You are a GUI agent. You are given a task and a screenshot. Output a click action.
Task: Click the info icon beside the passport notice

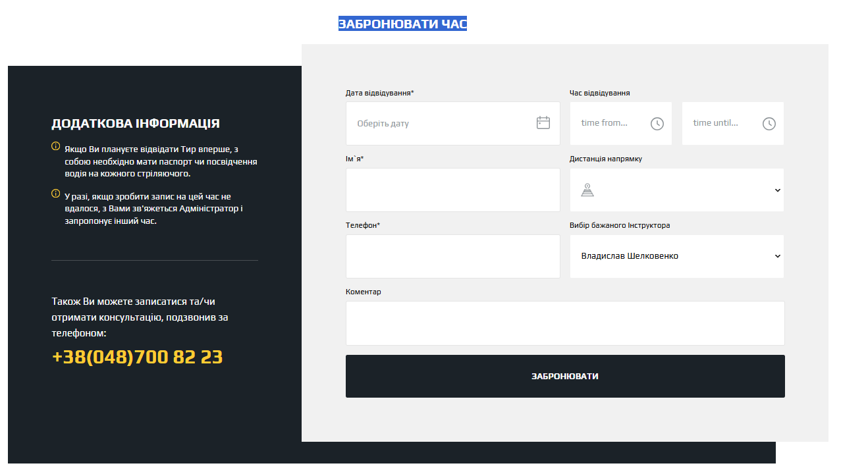(56, 146)
